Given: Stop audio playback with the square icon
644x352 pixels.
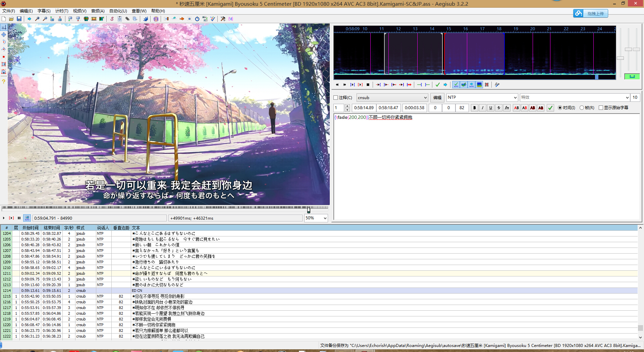Looking at the screenshot, I should coord(368,85).
